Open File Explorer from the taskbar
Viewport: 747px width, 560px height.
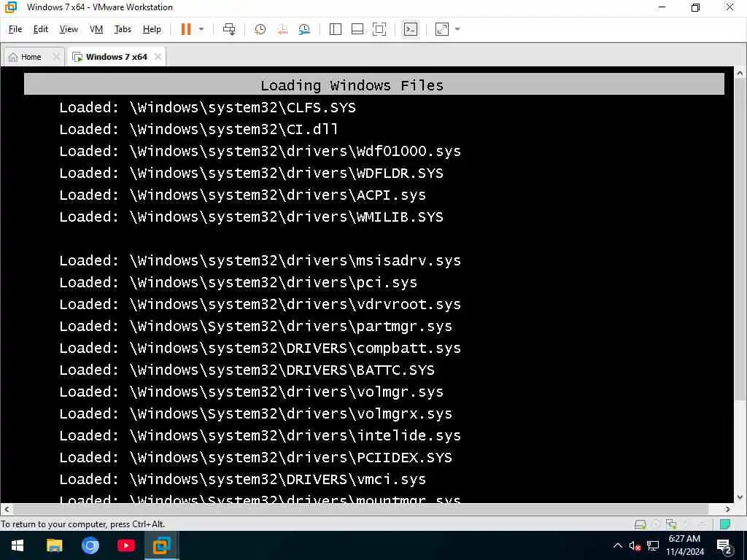tap(54, 545)
